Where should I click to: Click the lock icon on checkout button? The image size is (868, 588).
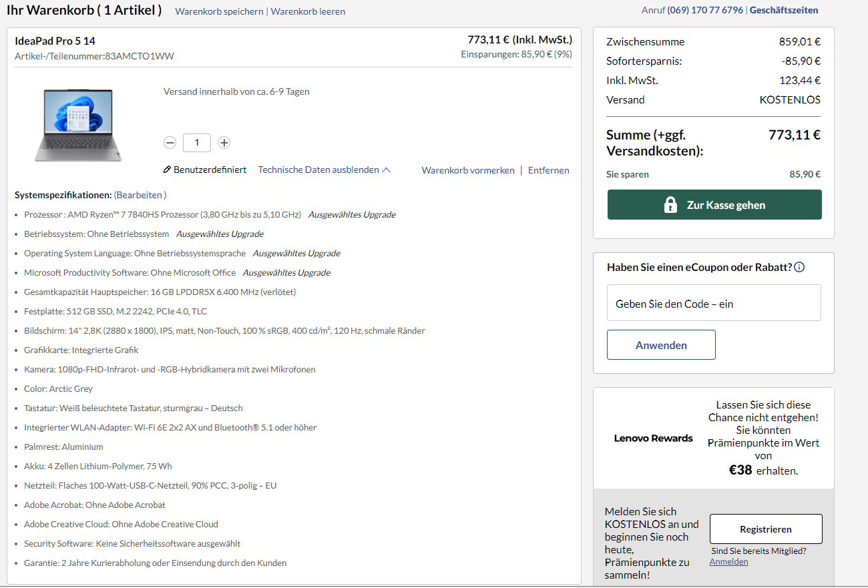[x=670, y=205]
